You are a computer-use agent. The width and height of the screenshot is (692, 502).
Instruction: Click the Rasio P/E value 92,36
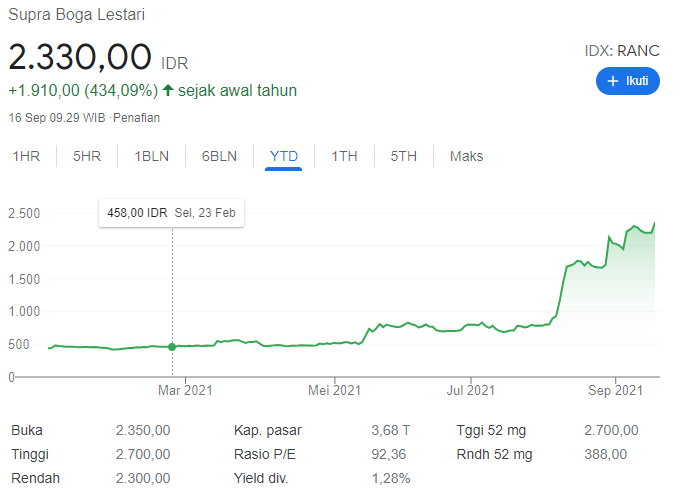(x=388, y=454)
